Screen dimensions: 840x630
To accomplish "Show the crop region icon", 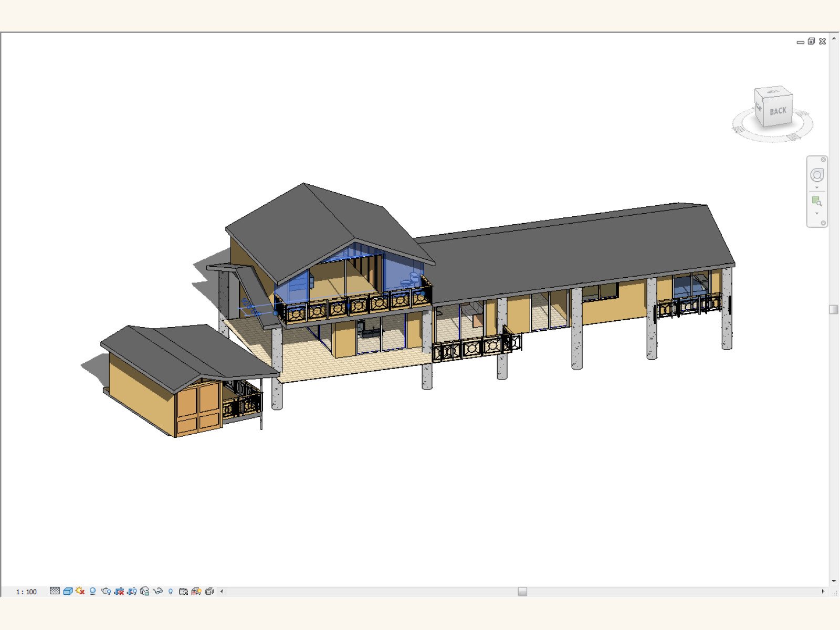I will point(132,591).
